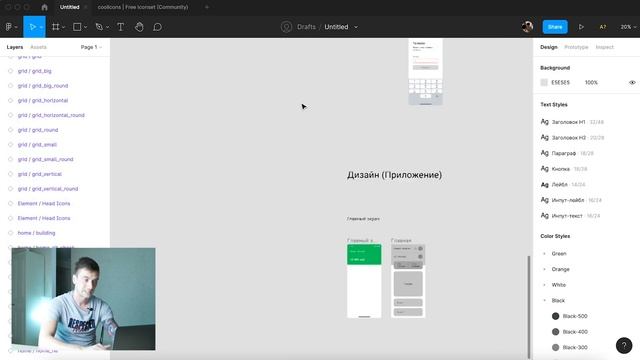Screen dimensions: 640x360
Task: Collapse the Black color styles group
Action: pyautogui.click(x=544, y=300)
